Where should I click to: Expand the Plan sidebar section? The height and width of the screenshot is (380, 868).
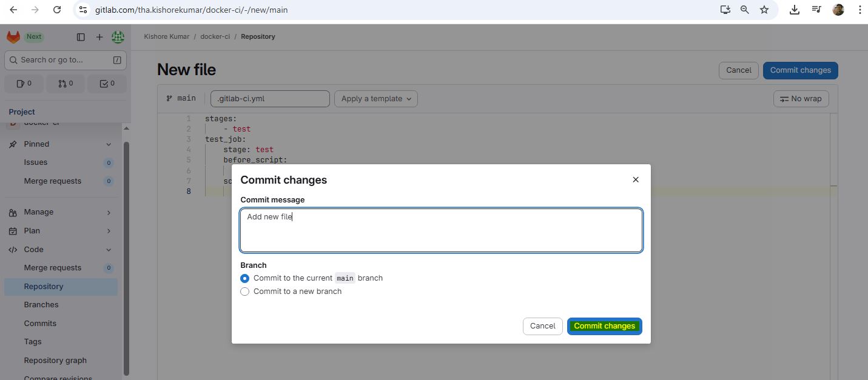(x=61, y=231)
